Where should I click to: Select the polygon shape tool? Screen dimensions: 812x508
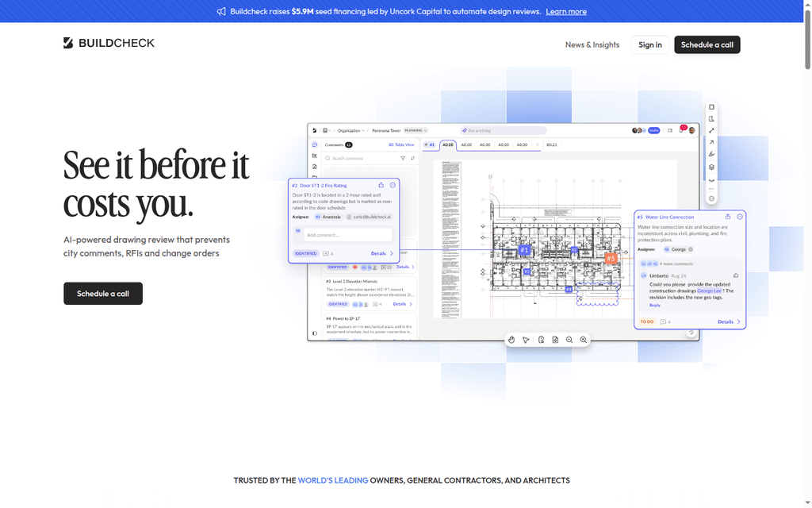coord(711,119)
